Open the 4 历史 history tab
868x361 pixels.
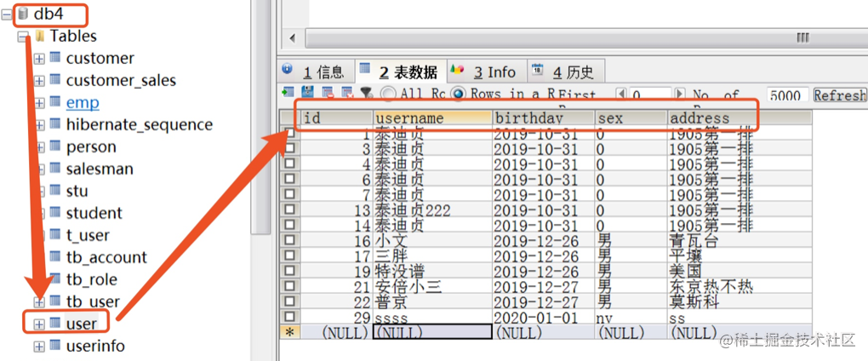[566, 72]
